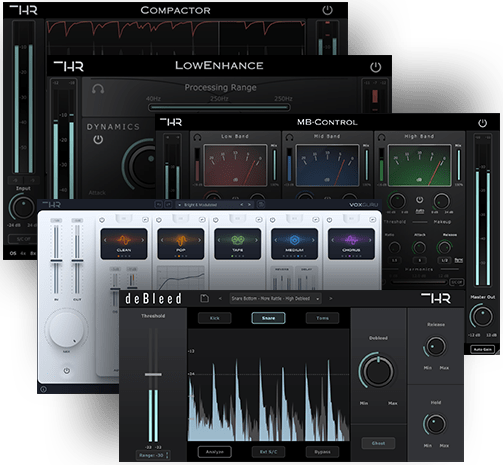Click the Auto button under High Band power
The height and width of the screenshot is (465, 503).
click(x=420, y=211)
